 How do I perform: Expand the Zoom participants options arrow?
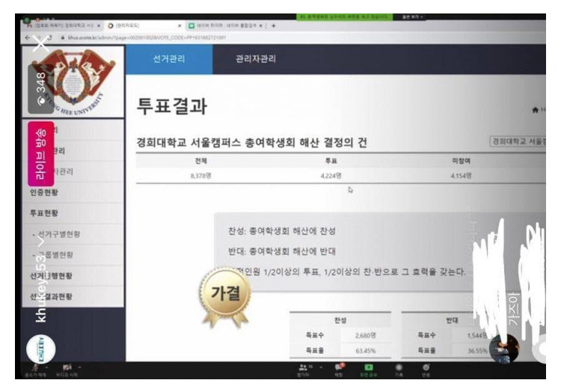tap(321, 367)
